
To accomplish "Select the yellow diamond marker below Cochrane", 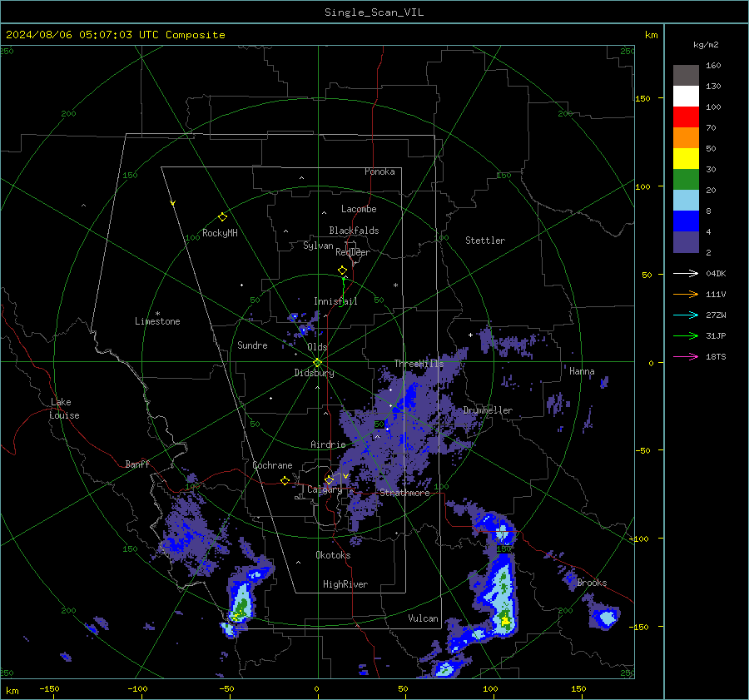I will (285, 481).
